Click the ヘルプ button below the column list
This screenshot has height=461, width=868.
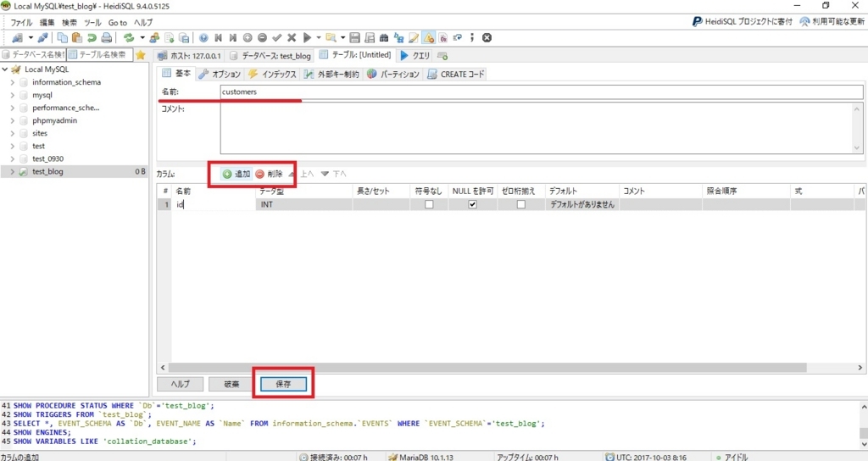click(x=180, y=384)
